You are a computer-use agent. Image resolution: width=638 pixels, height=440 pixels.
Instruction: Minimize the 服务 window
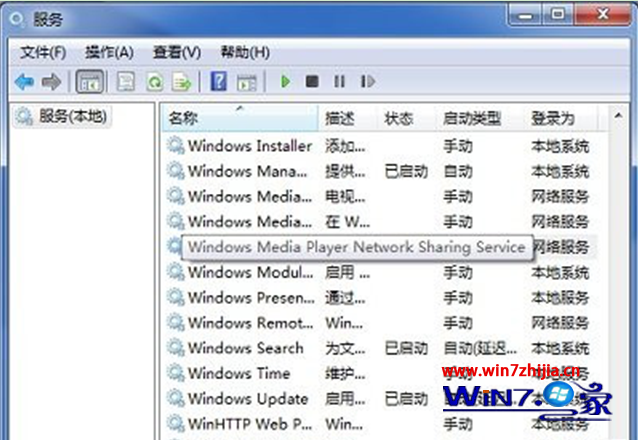tap(525, 15)
